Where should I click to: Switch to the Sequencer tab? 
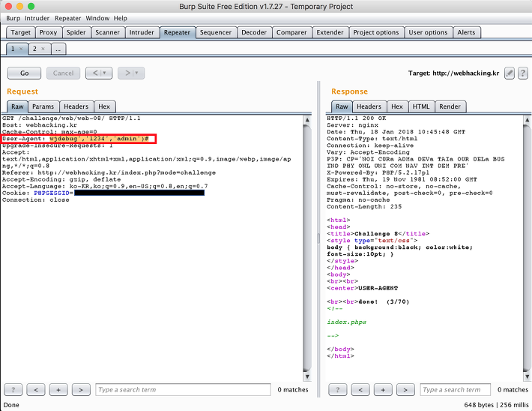coord(216,32)
